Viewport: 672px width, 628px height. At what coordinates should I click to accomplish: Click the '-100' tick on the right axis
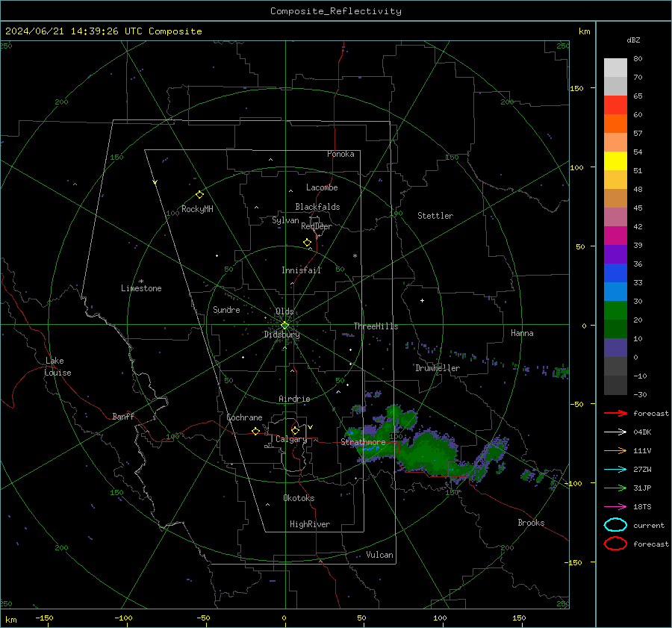pos(573,484)
